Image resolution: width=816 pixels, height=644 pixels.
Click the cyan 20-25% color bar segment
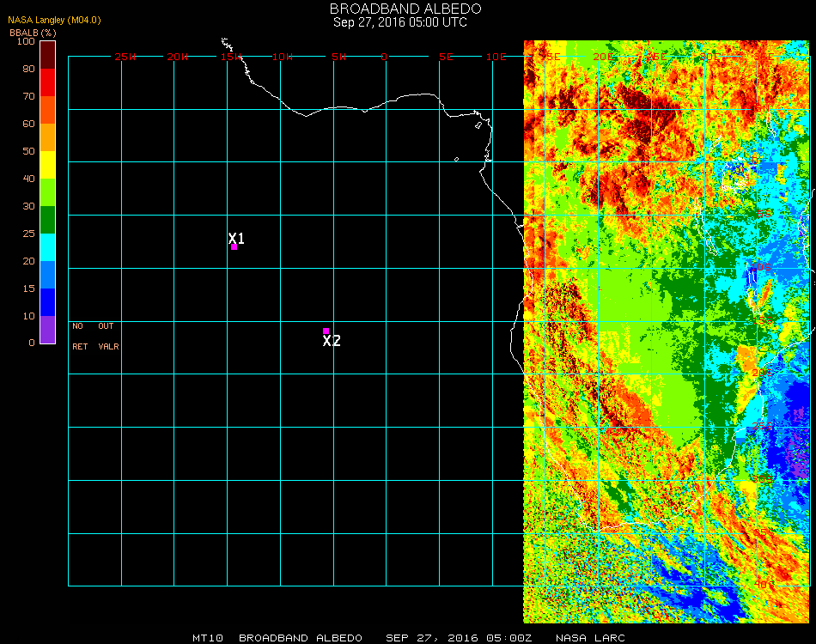(47, 246)
